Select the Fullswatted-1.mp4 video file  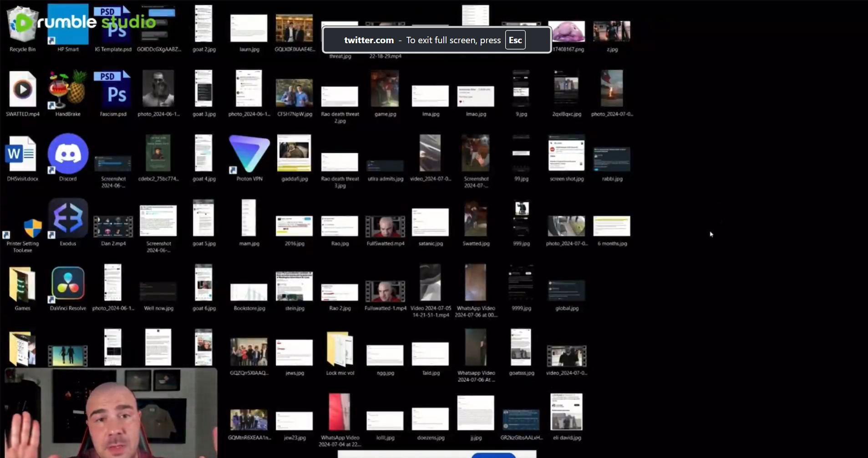[x=385, y=295]
